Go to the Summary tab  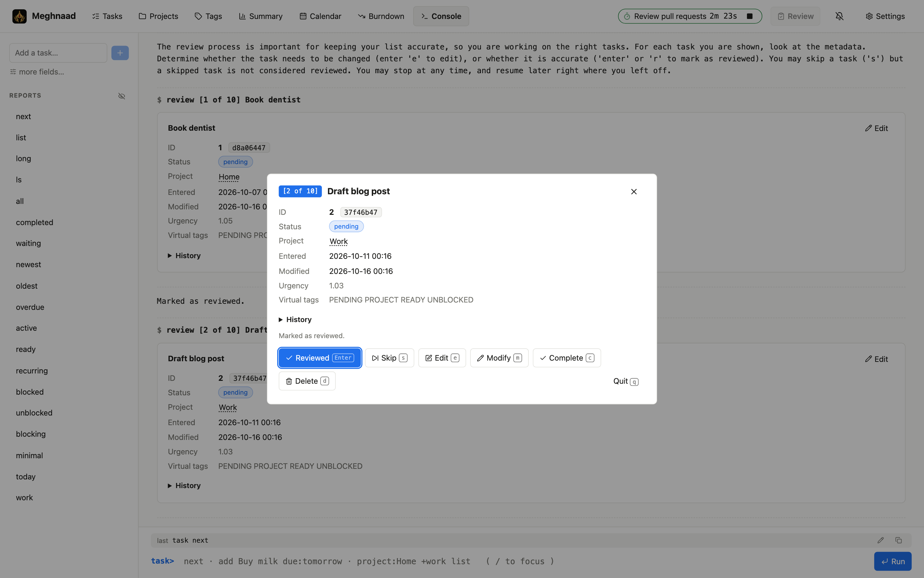261,16
